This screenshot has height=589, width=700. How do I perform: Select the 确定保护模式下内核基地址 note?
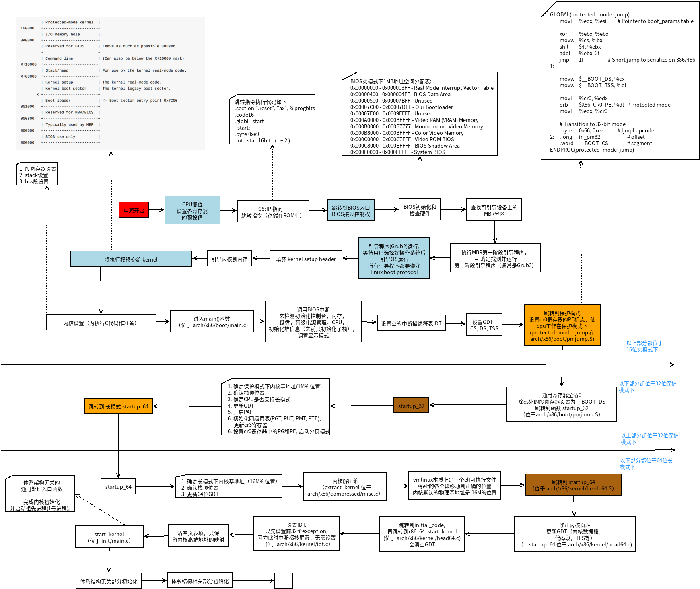(x=276, y=406)
